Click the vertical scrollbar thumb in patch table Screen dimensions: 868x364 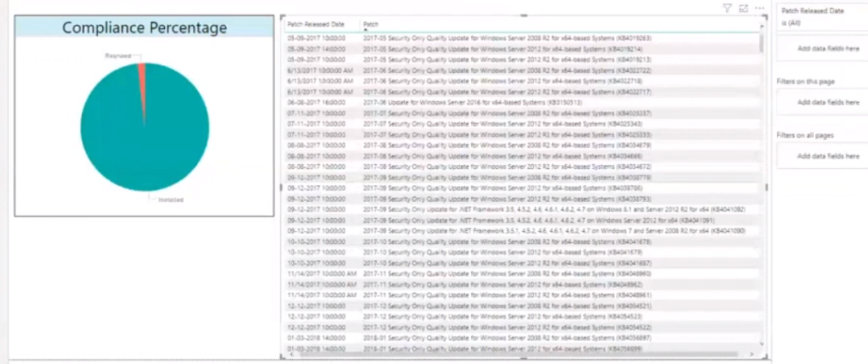point(762,44)
